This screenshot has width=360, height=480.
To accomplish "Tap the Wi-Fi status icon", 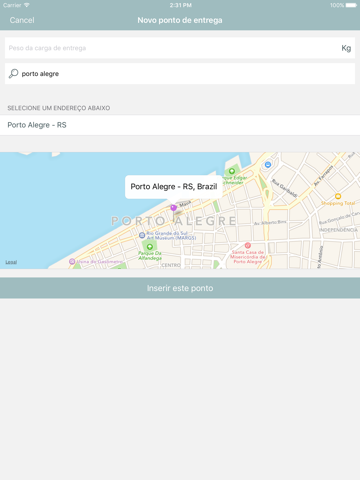I will coord(27,5).
